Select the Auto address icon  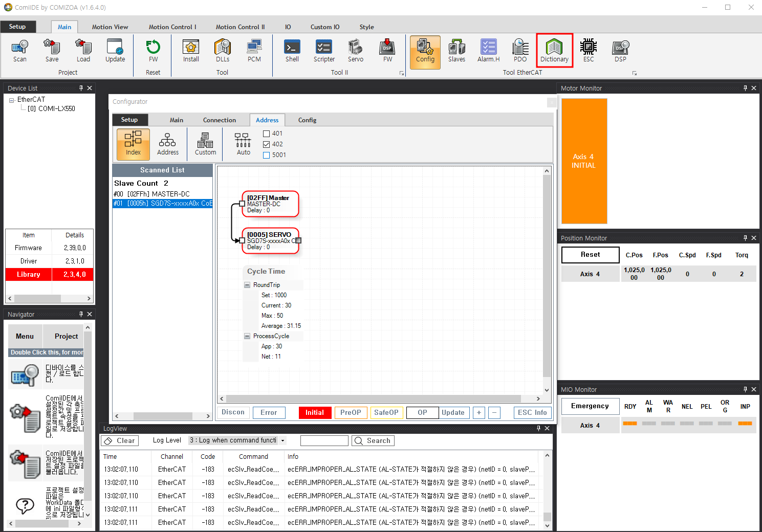[243, 144]
